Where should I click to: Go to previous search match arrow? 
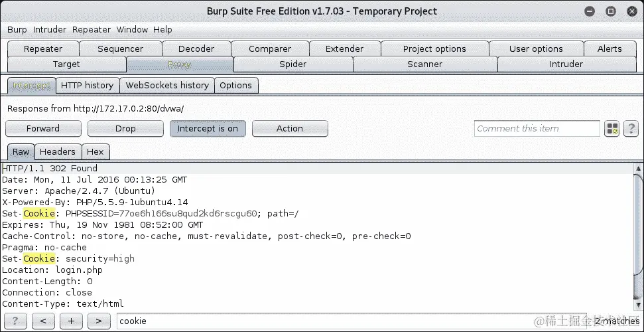coord(43,321)
